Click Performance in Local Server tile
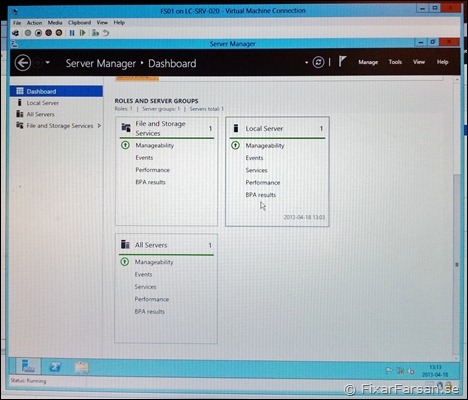The image size is (468, 400). [x=263, y=183]
